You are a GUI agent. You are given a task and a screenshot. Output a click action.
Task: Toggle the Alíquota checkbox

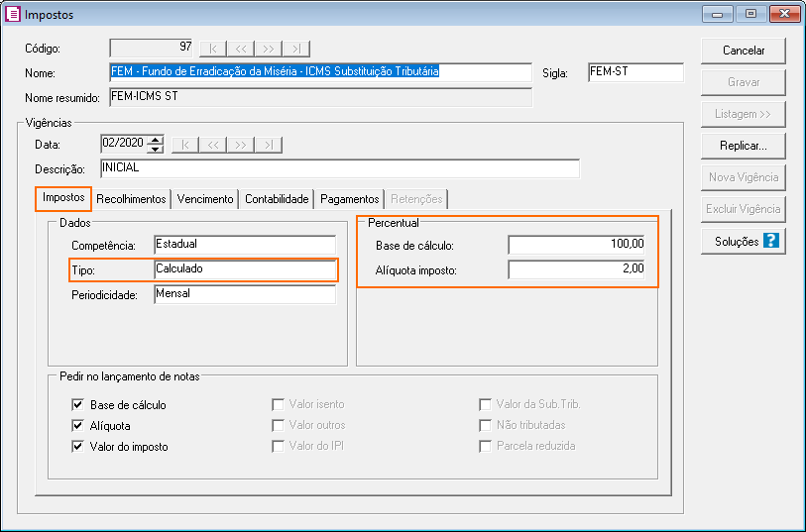pyautogui.click(x=77, y=426)
